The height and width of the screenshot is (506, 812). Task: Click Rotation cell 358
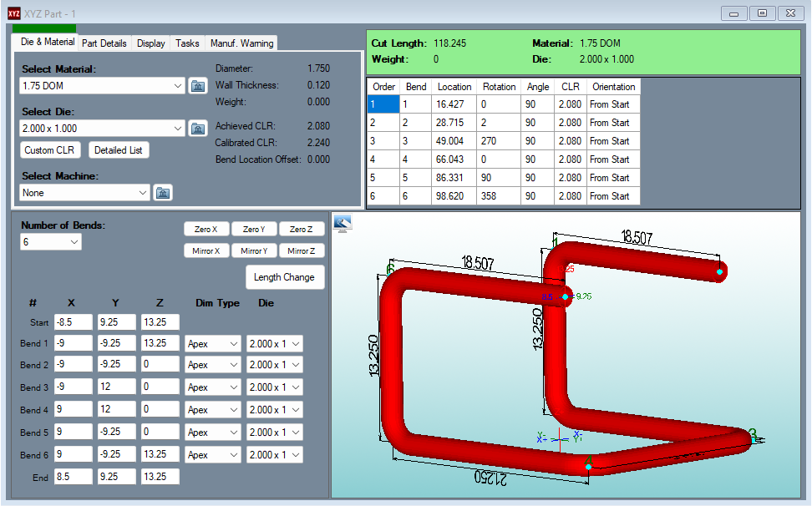coord(500,196)
